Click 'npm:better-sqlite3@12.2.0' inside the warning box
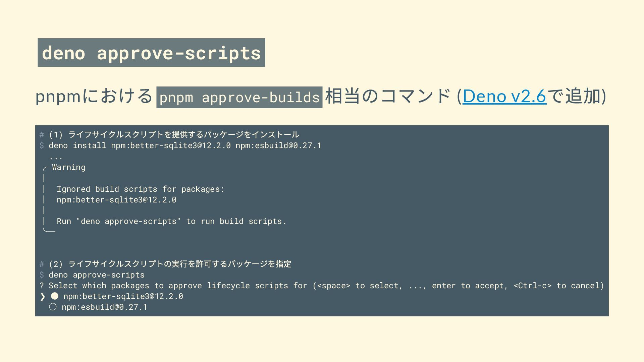Image resolution: width=644 pixels, height=362 pixels. [116, 200]
